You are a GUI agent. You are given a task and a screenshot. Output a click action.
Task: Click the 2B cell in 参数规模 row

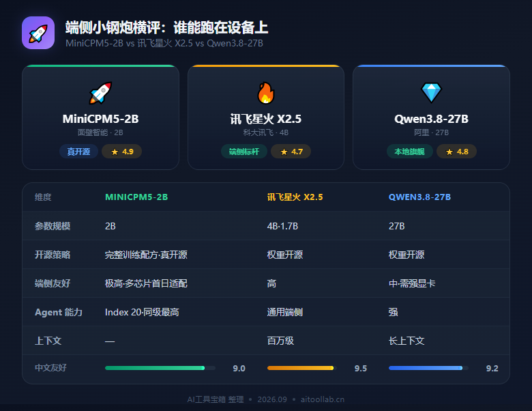(x=110, y=226)
